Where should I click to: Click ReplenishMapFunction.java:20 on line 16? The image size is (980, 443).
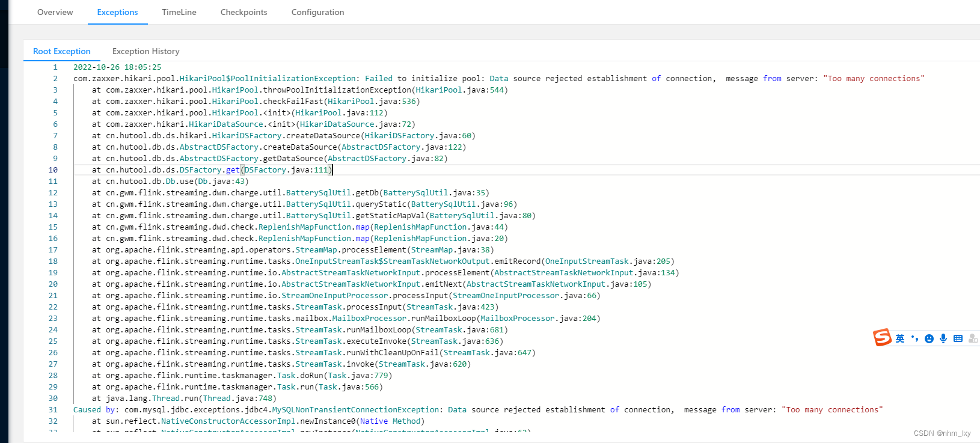point(439,239)
